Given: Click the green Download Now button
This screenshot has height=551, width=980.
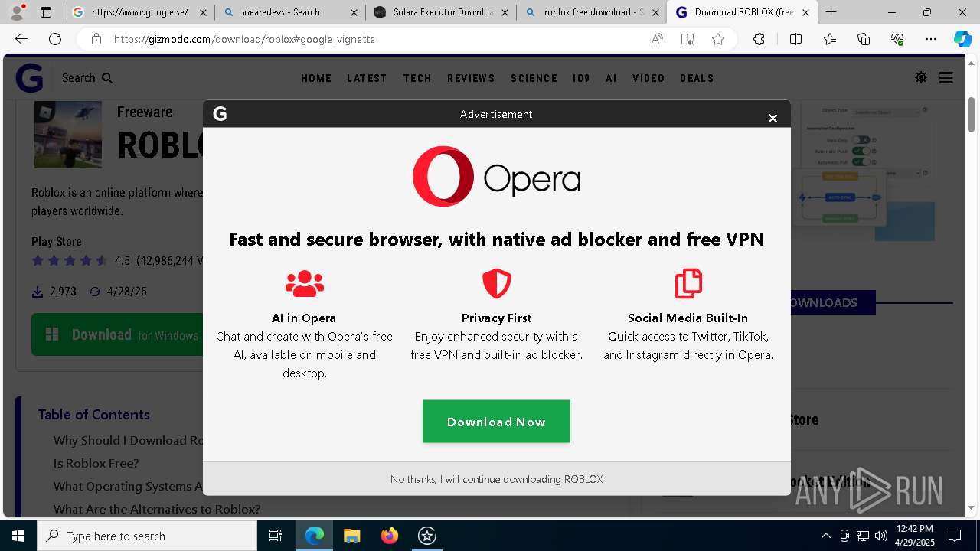Looking at the screenshot, I should pyautogui.click(x=496, y=422).
